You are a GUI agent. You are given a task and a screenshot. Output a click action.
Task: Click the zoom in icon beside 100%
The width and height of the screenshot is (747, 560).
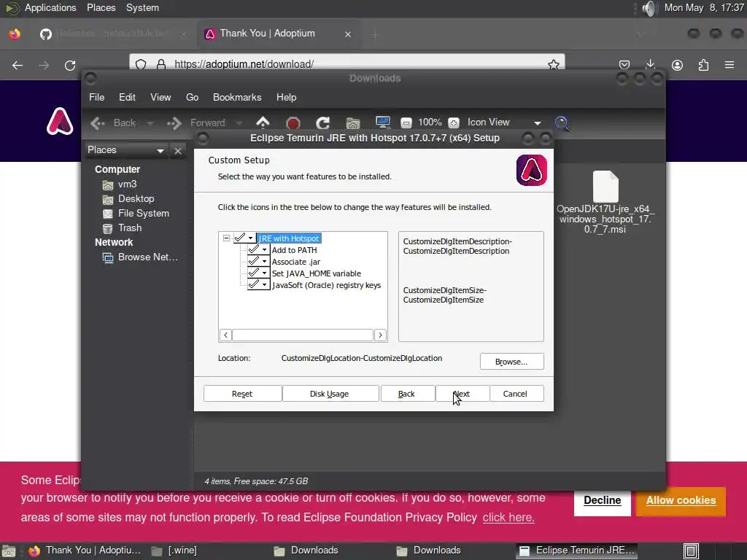pyautogui.click(x=454, y=122)
